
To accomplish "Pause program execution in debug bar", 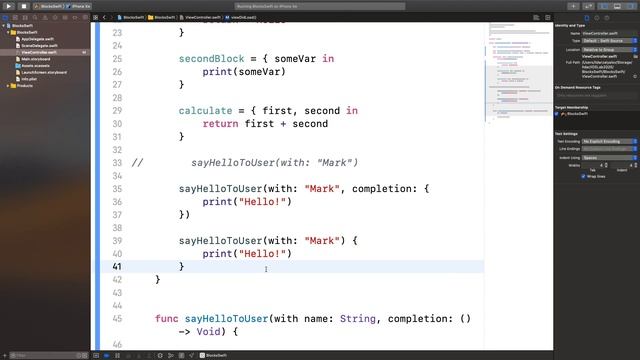I will coord(118,356).
